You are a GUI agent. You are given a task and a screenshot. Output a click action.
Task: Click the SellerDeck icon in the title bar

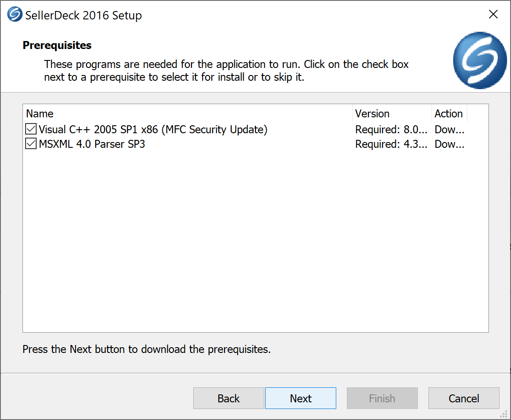tap(15, 15)
